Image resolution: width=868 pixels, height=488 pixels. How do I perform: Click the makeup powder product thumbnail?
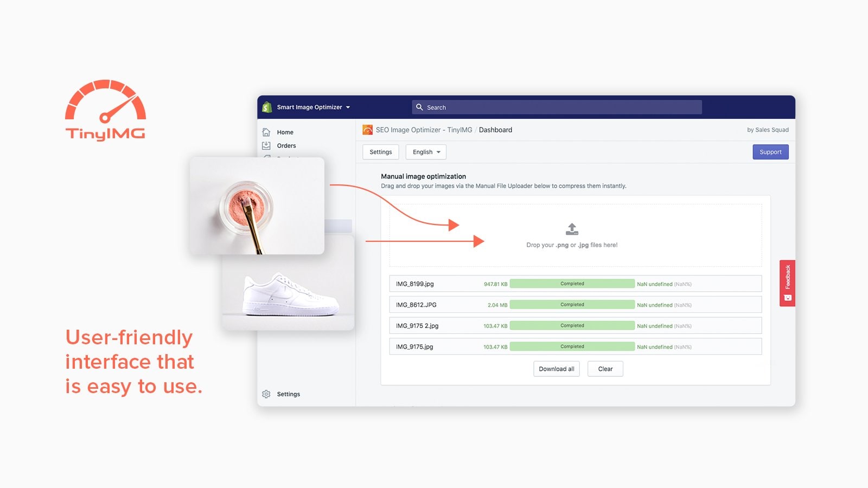click(x=257, y=206)
